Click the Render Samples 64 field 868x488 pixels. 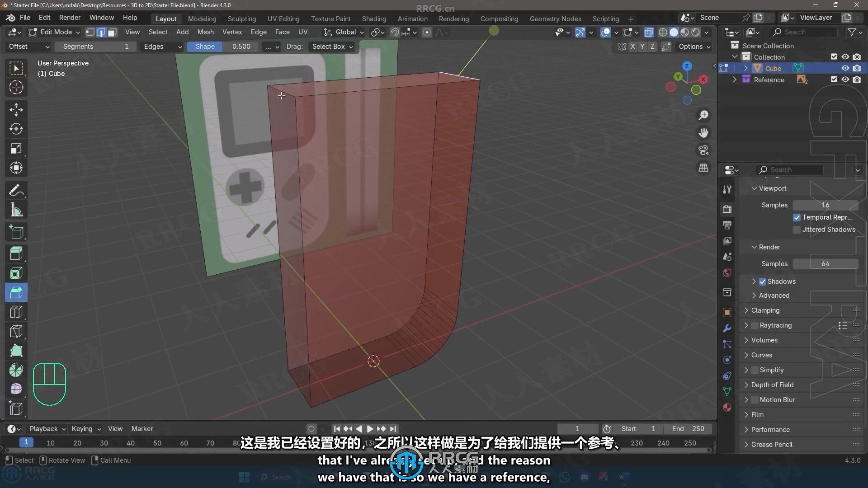coord(826,264)
